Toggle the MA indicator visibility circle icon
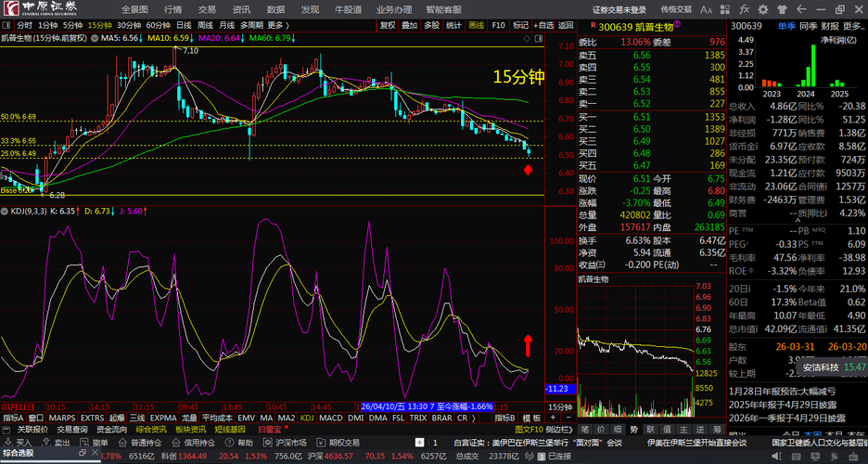The width and height of the screenshot is (868, 464). [96, 38]
